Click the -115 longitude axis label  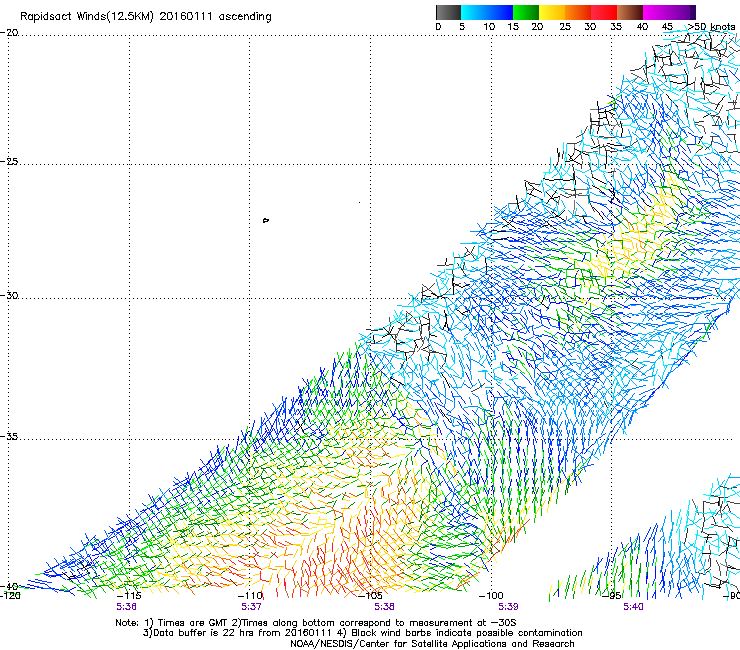coord(129,596)
